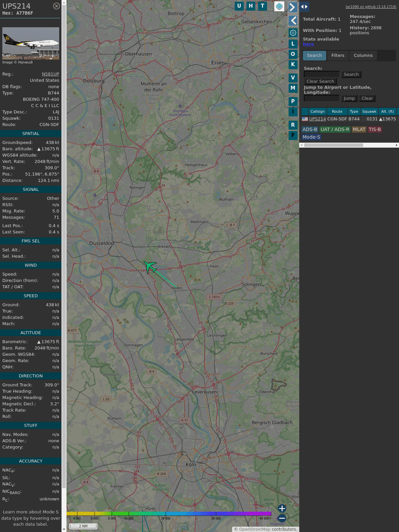
Task: Click the MLAT legend label
Action: 359,130
